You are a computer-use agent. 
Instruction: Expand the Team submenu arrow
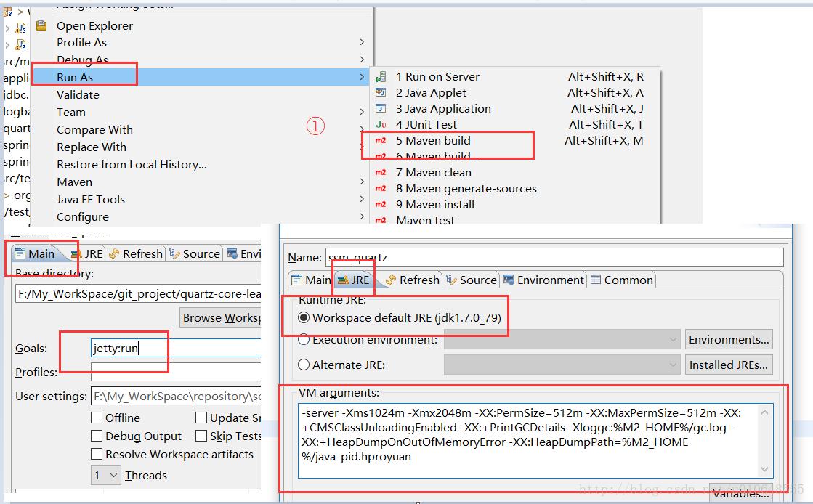[x=362, y=112]
